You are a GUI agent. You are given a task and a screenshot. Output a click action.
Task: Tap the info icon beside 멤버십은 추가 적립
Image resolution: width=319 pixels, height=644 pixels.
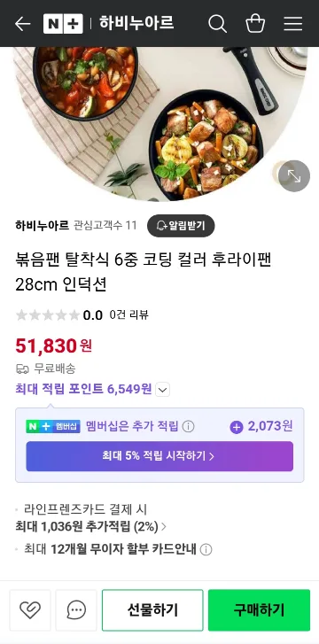(188, 427)
